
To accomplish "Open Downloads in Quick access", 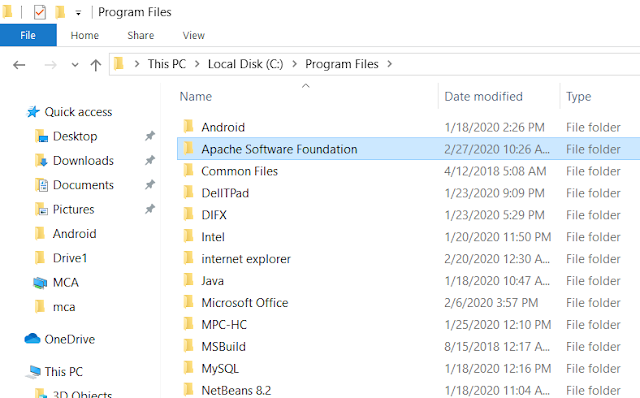I will 83,161.
